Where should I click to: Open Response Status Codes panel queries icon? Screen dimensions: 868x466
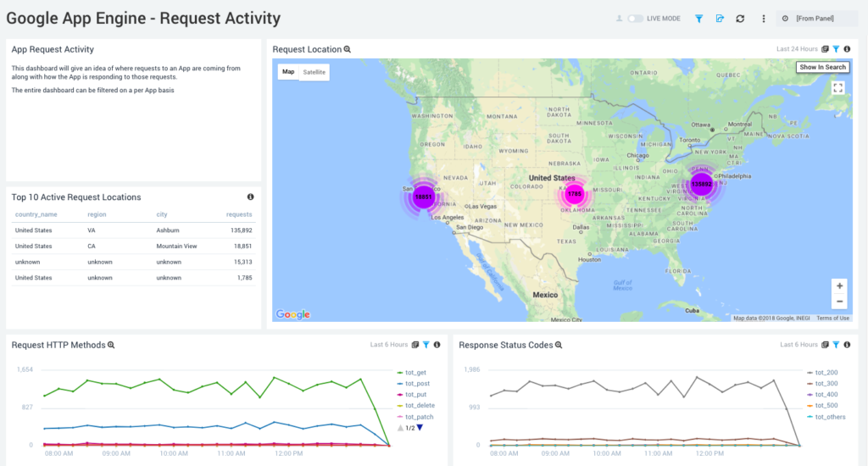coord(826,345)
